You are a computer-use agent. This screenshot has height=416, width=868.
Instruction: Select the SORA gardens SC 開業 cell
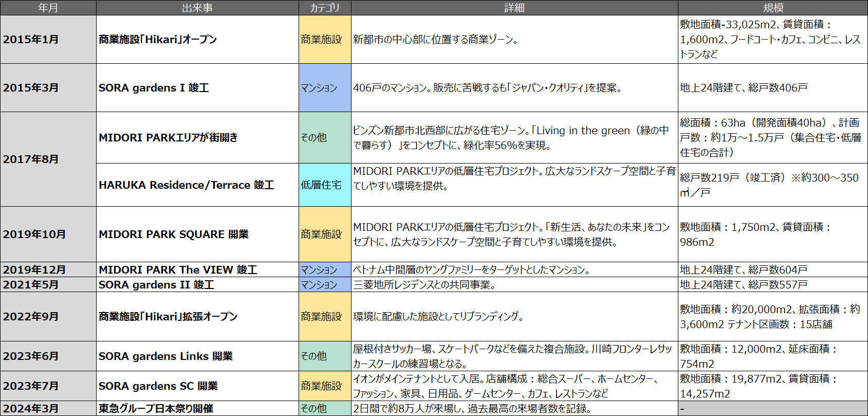197,386
